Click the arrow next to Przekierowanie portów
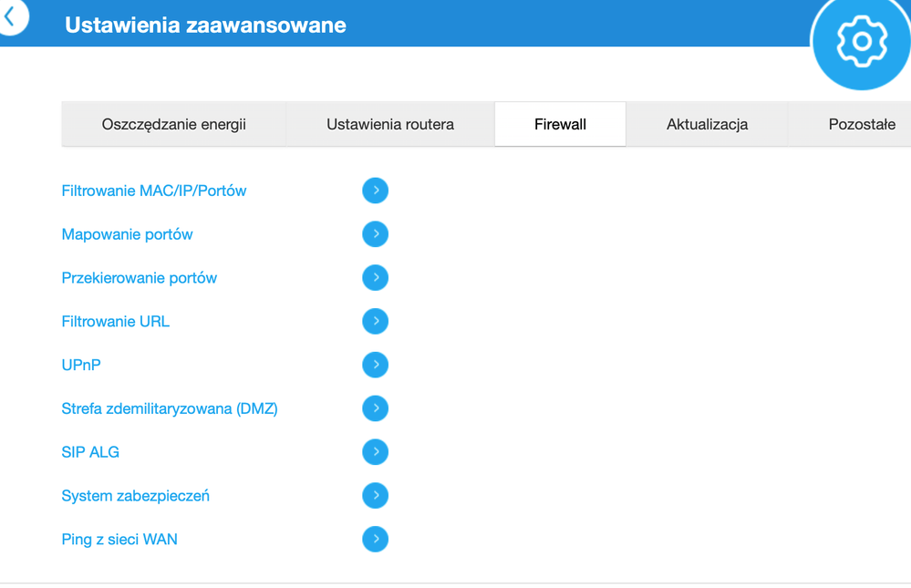The image size is (911, 588). tap(375, 277)
